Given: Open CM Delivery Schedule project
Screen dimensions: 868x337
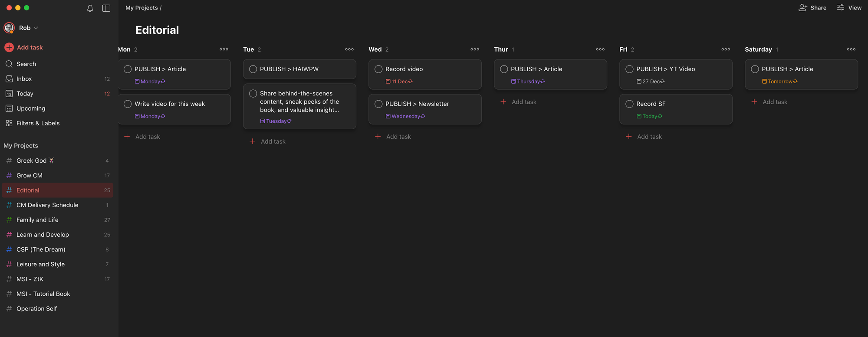Looking at the screenshot, I should (x=57, y=205).
